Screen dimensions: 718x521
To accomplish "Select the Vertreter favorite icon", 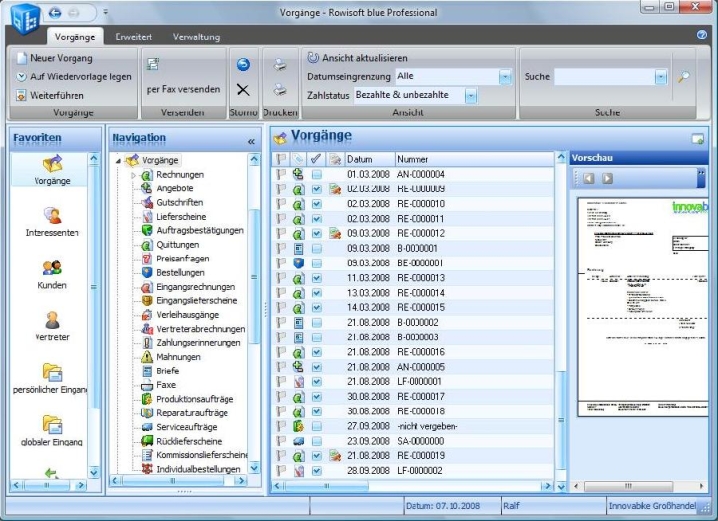I will (53, 320).
